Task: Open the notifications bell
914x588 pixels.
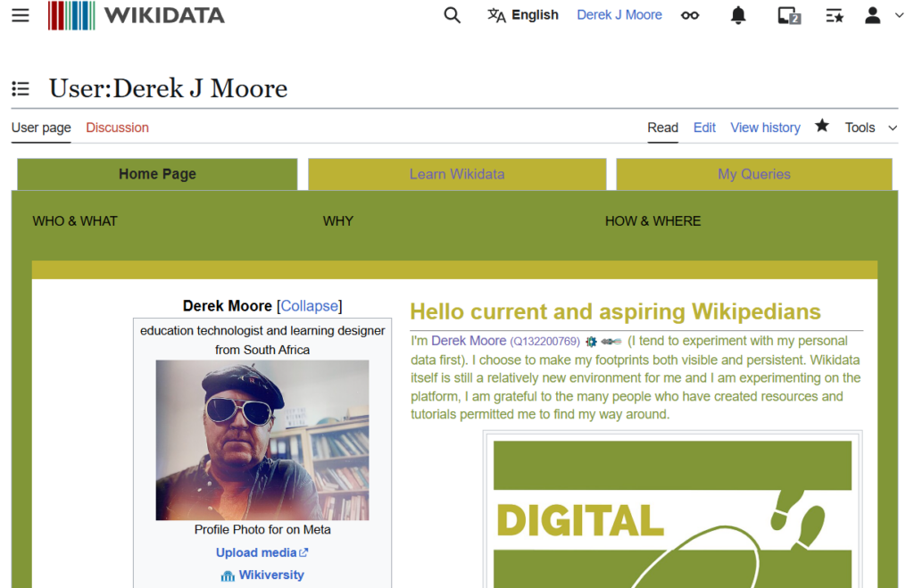Action: pyautogui.click(x=738, y=15)
